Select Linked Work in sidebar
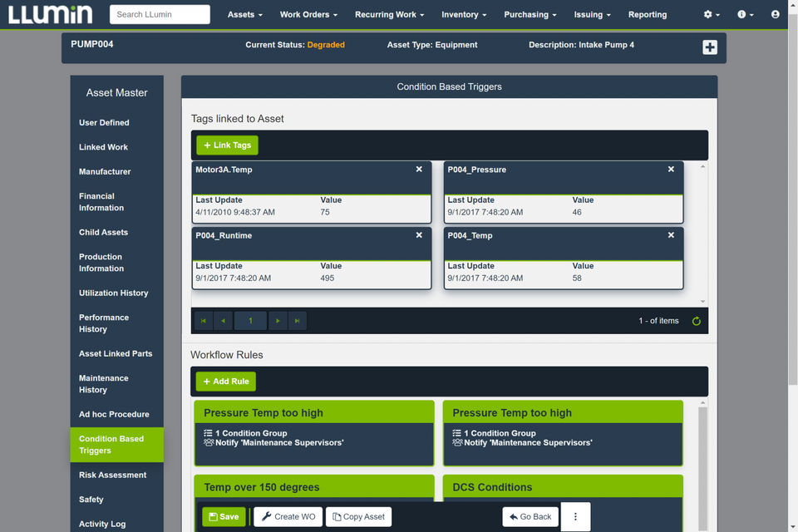This screenshot has width=798, height=532. (116, 147)
